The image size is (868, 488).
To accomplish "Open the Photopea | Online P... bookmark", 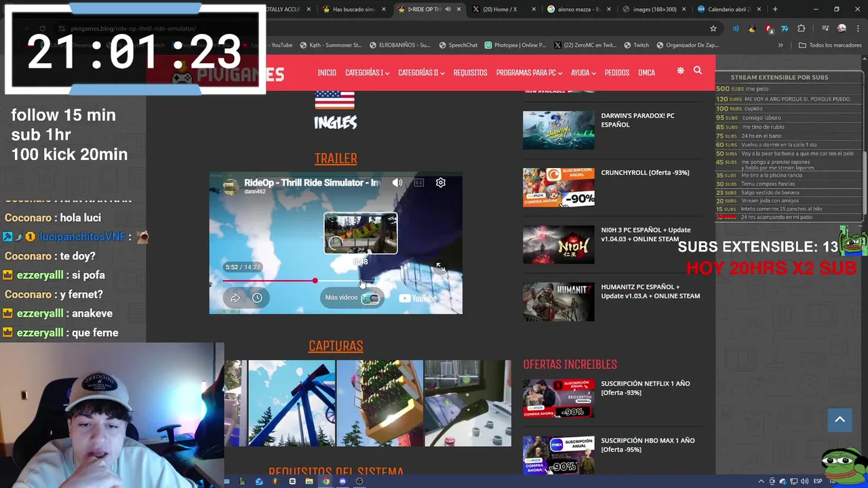I will tap(515, 45).
